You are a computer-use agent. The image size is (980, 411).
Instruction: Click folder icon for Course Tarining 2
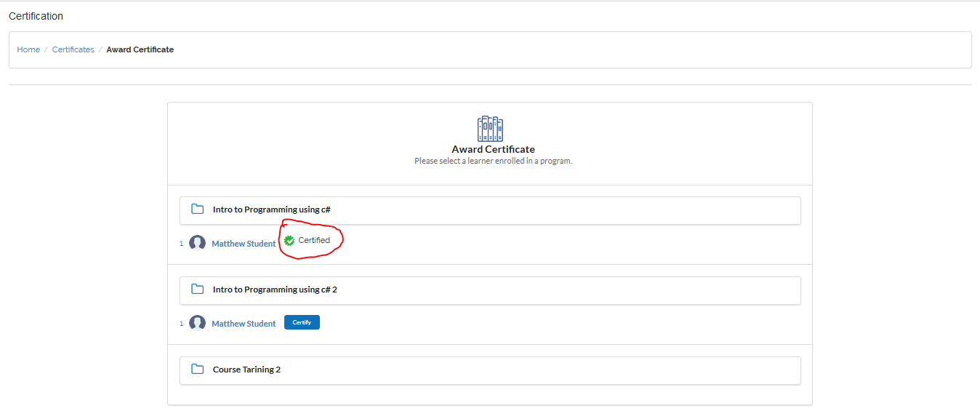click(197, 369)
